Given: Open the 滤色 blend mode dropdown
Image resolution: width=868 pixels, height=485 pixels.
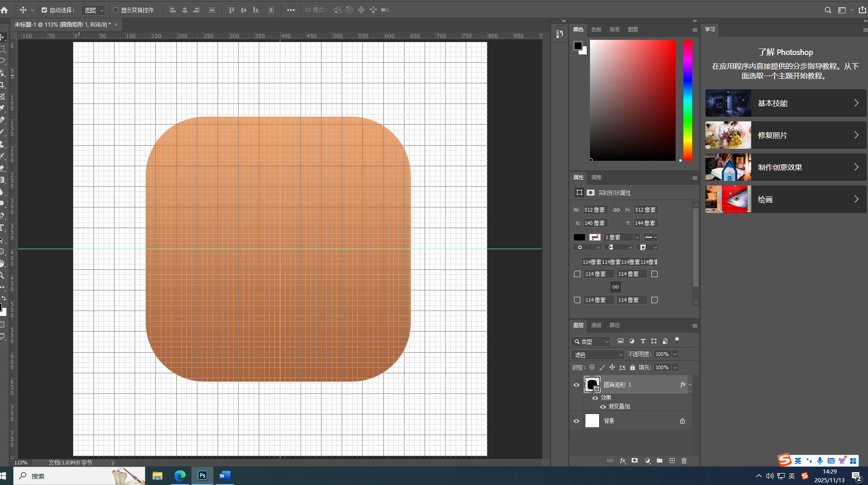Looking at the screenshot, I should point(598,354).
